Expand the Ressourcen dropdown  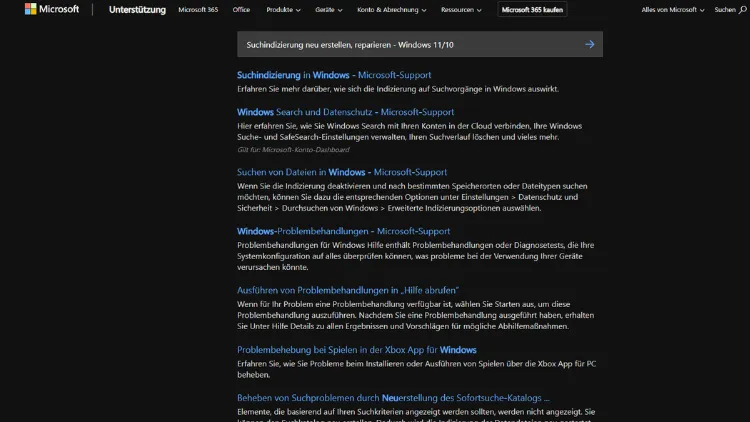point(461,10)
